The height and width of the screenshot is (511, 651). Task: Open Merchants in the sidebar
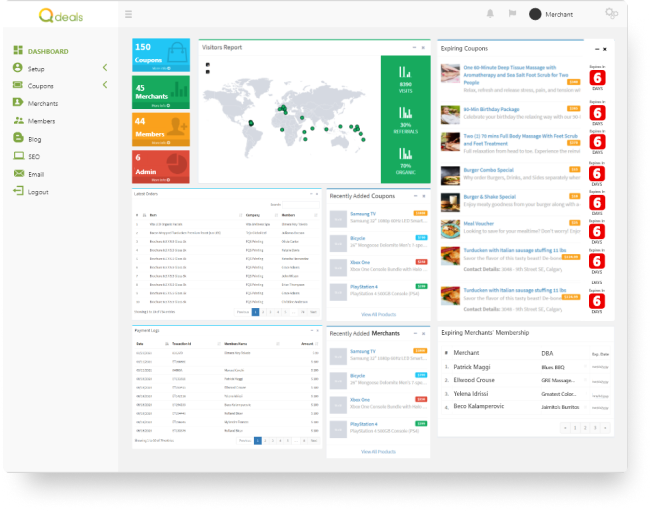[42, 103]
